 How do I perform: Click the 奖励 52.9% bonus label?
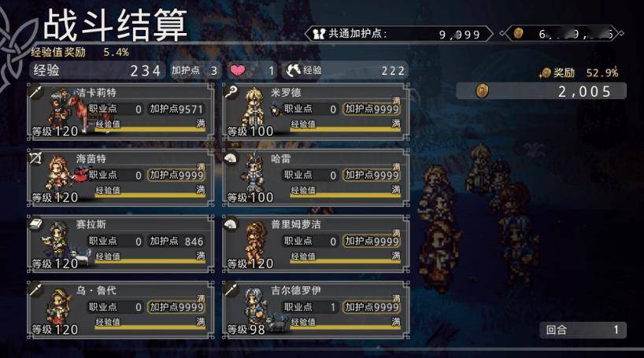pos(579,73)
